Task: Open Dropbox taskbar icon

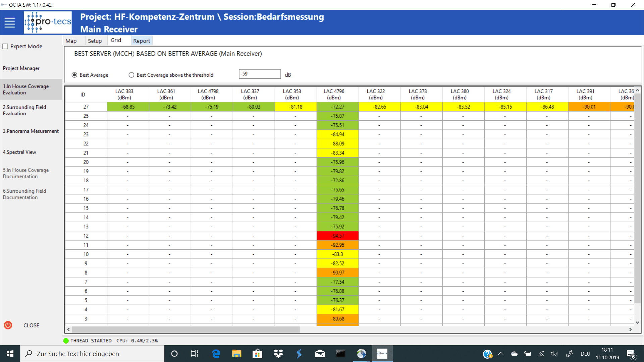Action: 278,354
